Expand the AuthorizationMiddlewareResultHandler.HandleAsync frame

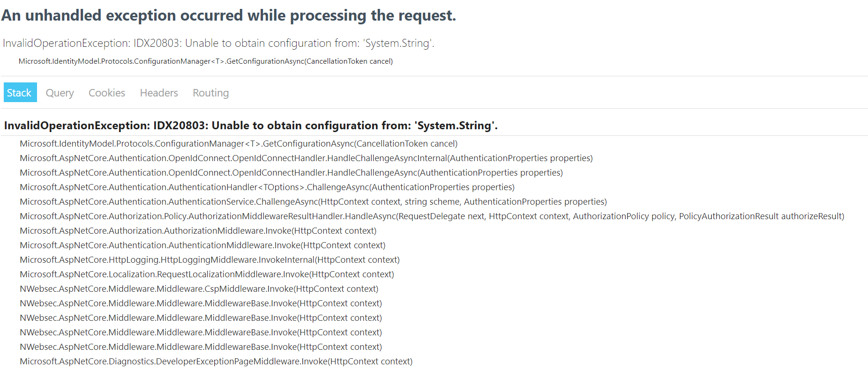pos(431,216)
